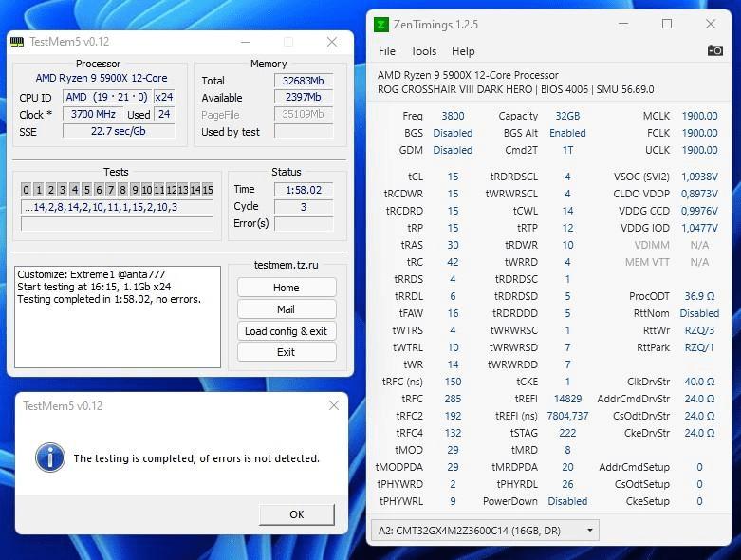Close the ZenTimings window

click(x=711, y=24)
